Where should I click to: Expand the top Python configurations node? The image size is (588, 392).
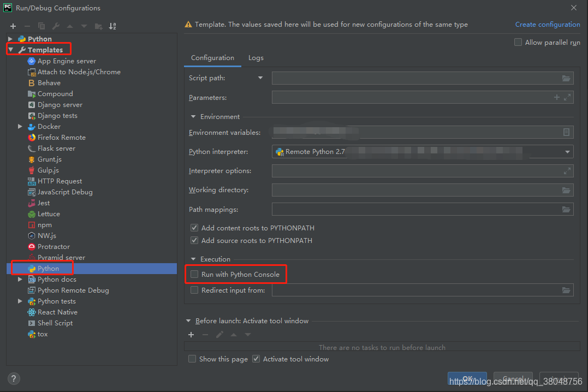[x=10, y=39]
